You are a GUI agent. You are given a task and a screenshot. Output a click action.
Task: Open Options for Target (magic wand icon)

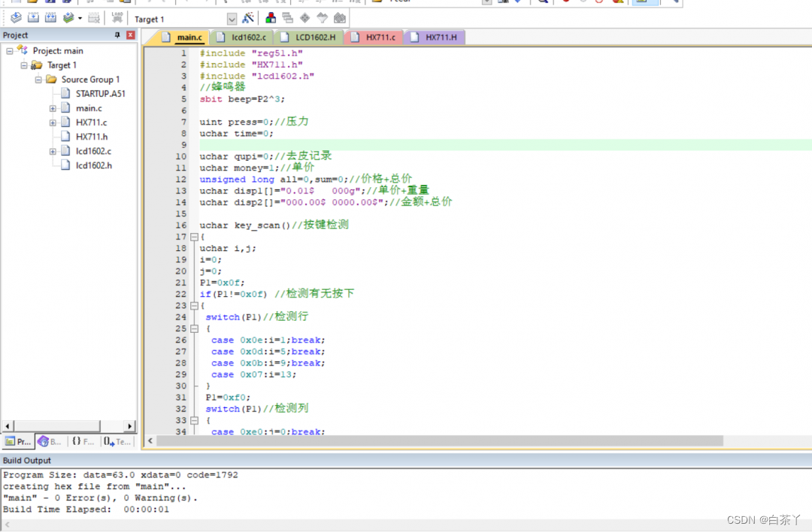[x=248, y=18]
